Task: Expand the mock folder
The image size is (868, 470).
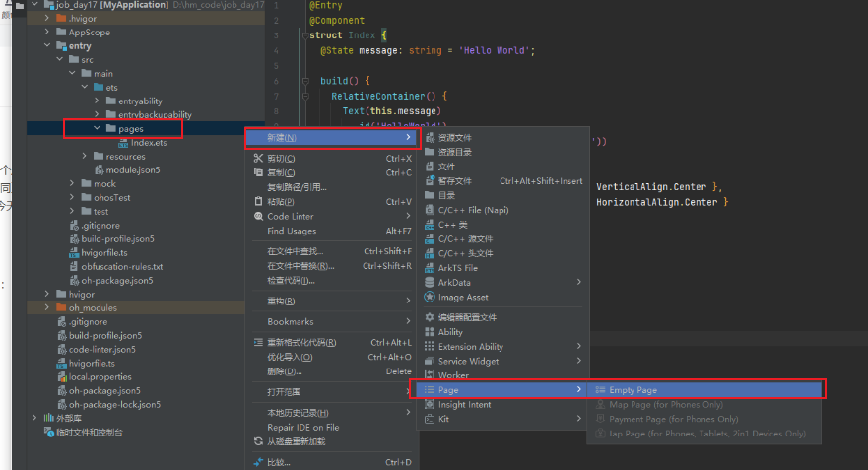Action: [x=72, y=183]
